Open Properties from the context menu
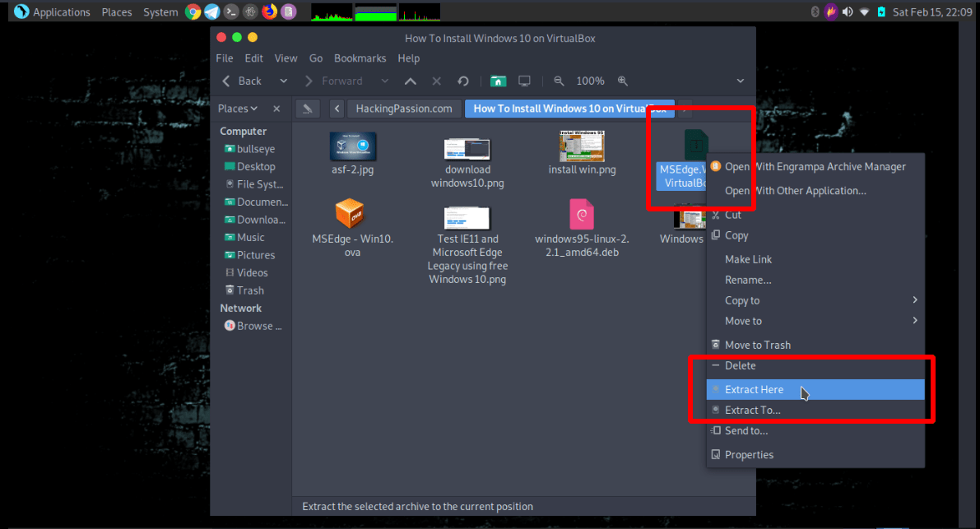This screenshot has width=980, height=529. point(815,455)
